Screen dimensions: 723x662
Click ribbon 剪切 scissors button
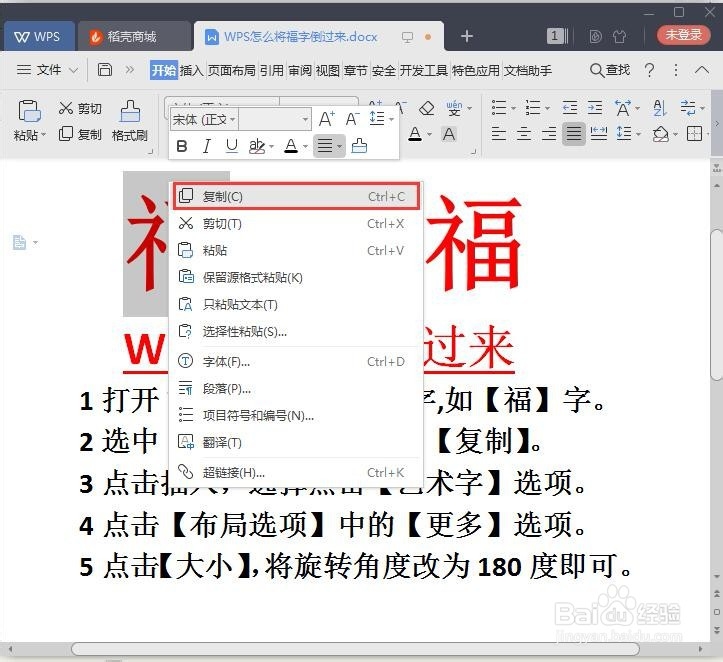coord(80,108)
